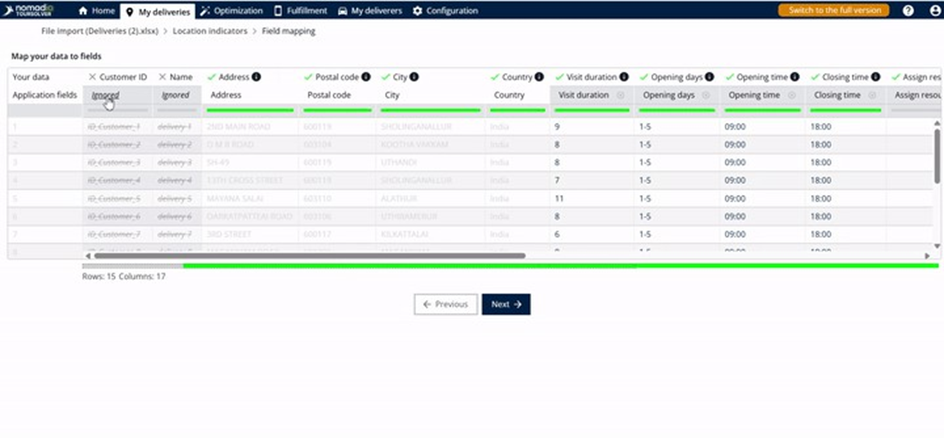Open the user account profile icon
The image size is (944, 438).
934,10
